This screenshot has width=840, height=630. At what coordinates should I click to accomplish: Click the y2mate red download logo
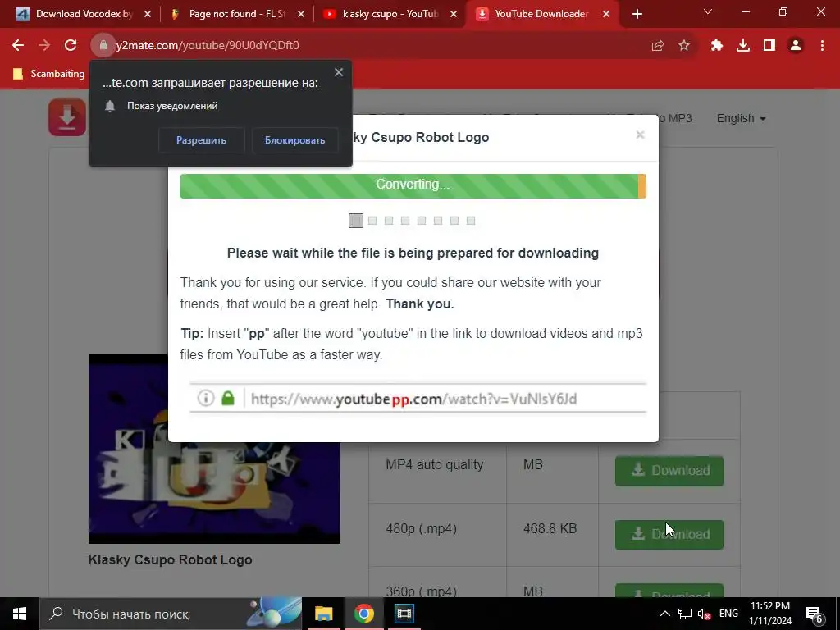tap(67, 116)
